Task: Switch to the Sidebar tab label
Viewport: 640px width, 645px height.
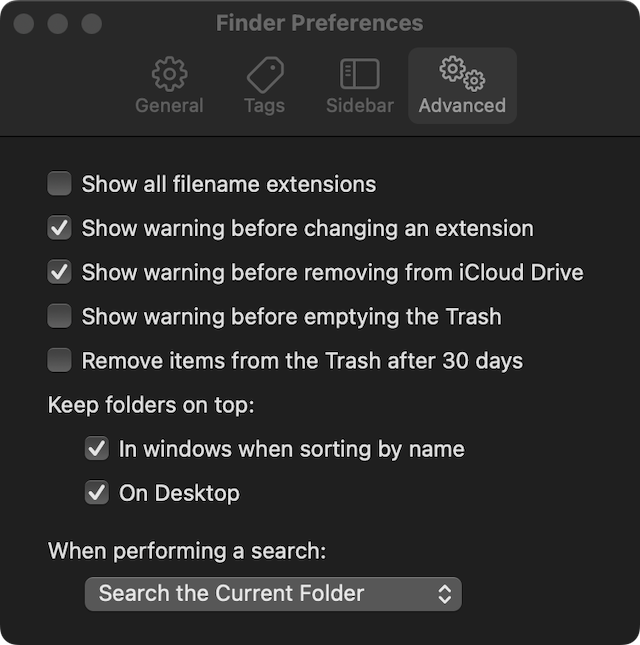Action: [x=359, y=105]
